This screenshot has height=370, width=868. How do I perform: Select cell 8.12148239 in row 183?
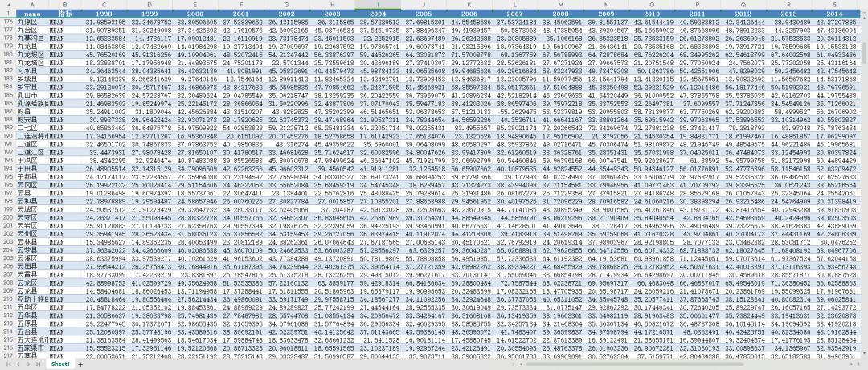click(104, 79)
